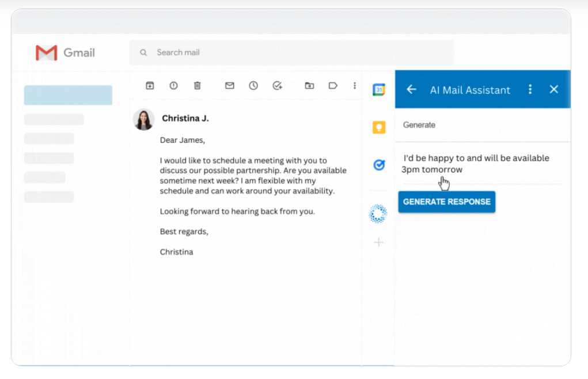Open Google Keep from the sidebar

tap(378, 127)
